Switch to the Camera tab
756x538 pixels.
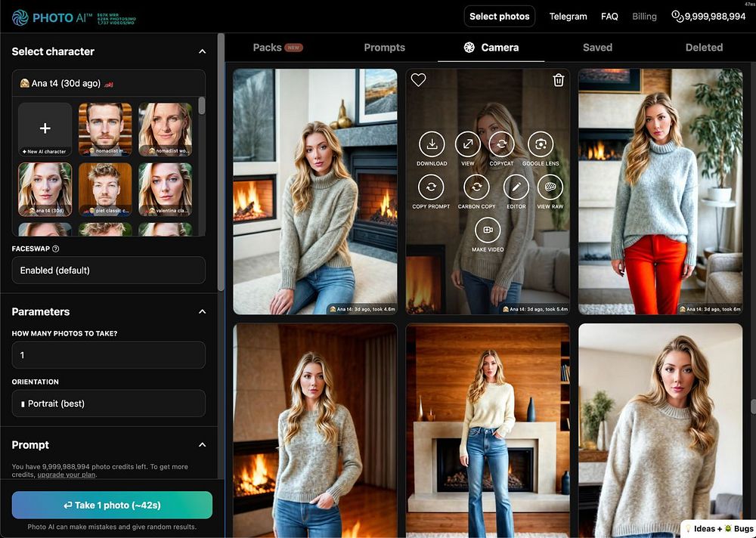pyautogui.click(x=491, y=48)
